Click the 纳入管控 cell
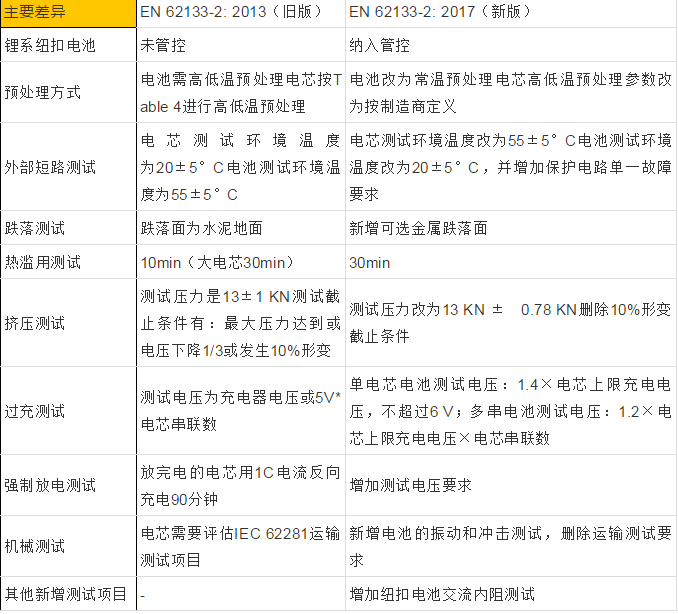Image resolution: width=678 pixels, height=614 pixels. [381, 46]
